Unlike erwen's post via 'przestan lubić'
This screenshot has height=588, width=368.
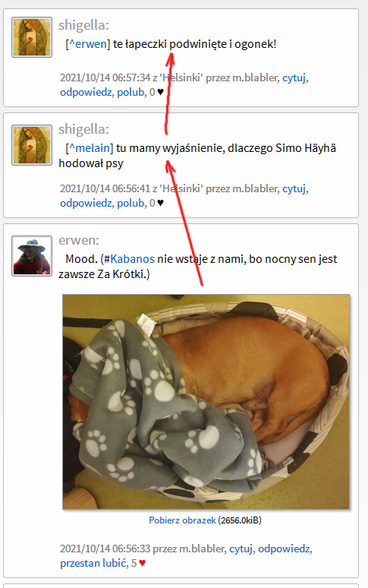click(93, 563)
